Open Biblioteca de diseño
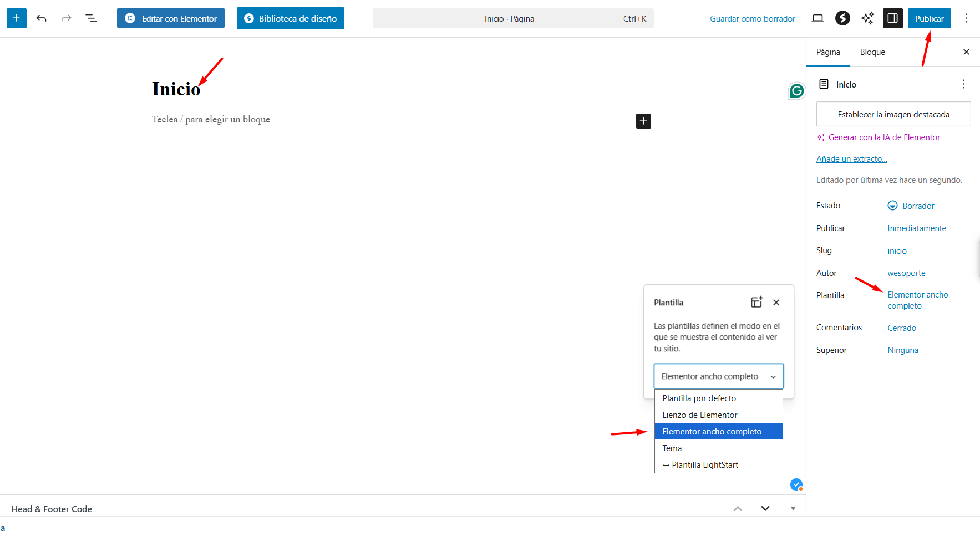The height and width of the screenshot is (537, 980). click(291, 18)
